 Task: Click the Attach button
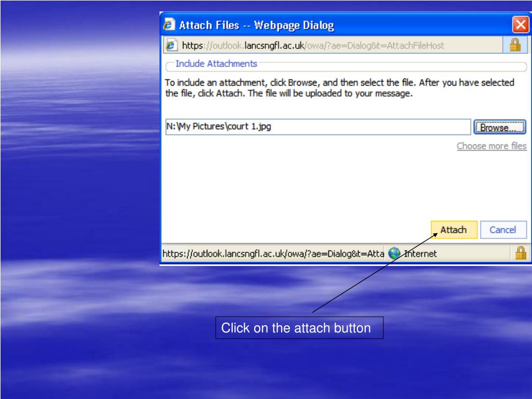point(454,230)
